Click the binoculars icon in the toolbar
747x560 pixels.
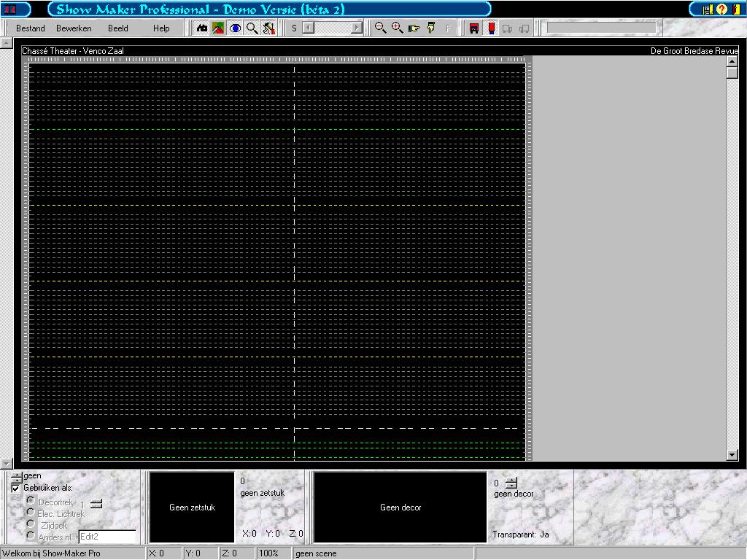coord(202,28)
